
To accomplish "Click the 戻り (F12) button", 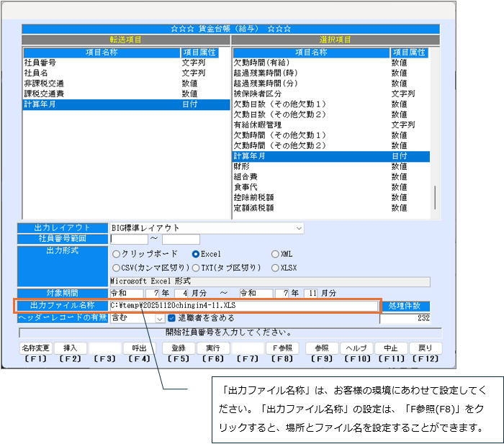I will point(426,348).
